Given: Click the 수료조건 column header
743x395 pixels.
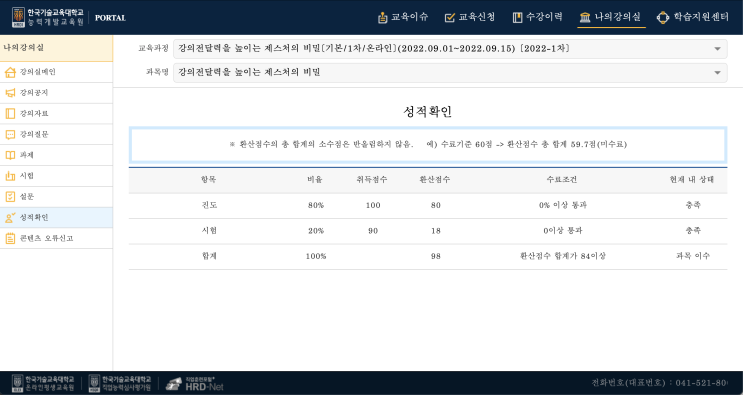Looking at the screenshot, I should tap(562, 180).
